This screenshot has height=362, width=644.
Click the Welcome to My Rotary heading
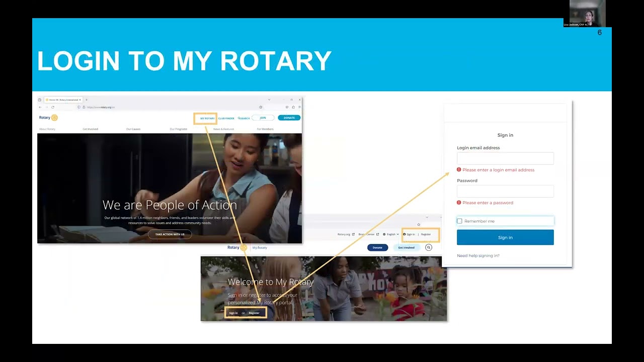click(271, 282)
